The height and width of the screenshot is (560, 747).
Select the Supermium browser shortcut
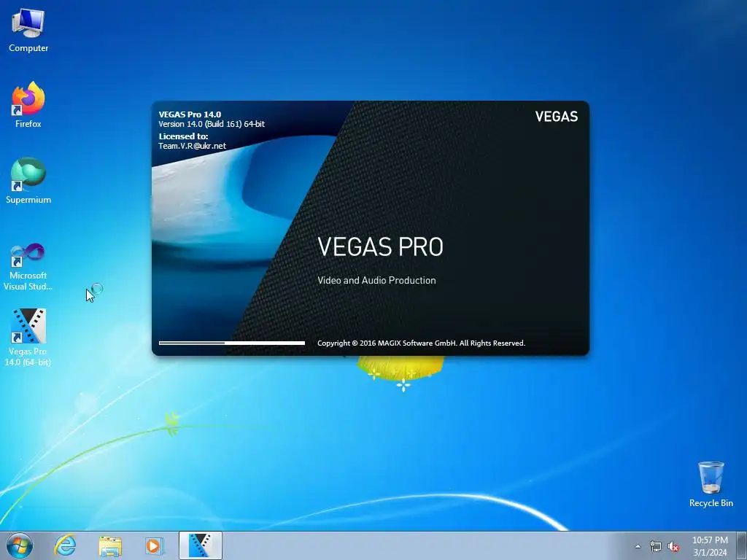pos(28,181)
